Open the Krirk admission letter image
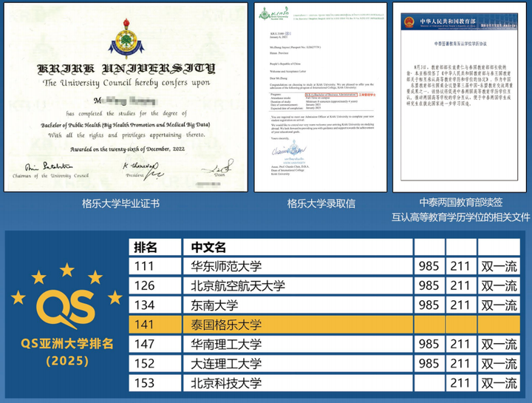 click(x=320, y=97)
